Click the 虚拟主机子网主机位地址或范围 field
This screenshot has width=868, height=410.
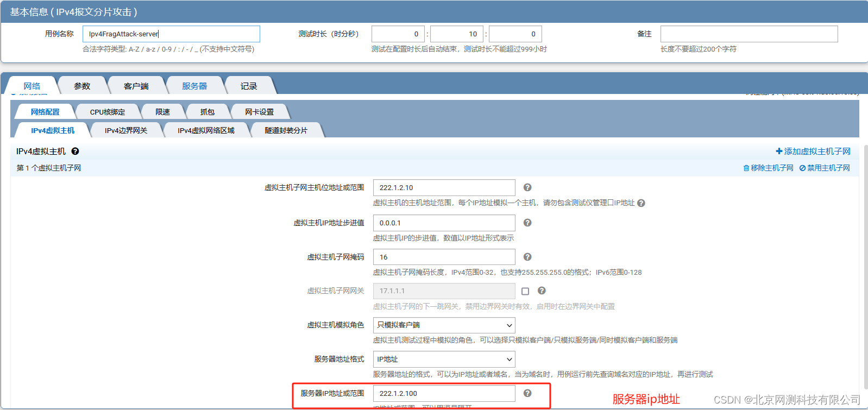pos(444,187)
